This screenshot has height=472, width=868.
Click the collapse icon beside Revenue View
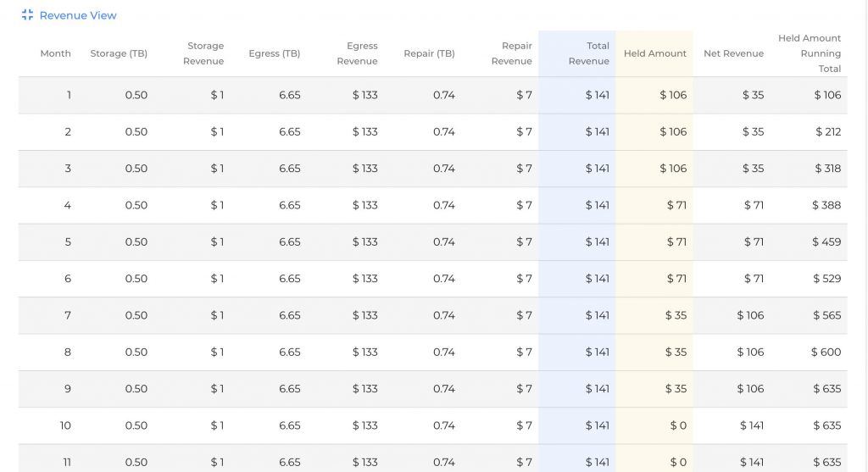point(27,15)
